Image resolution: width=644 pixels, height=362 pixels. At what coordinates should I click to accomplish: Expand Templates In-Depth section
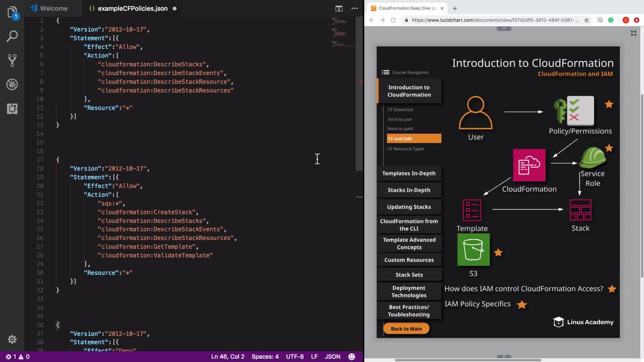click(x=409, y=173)
